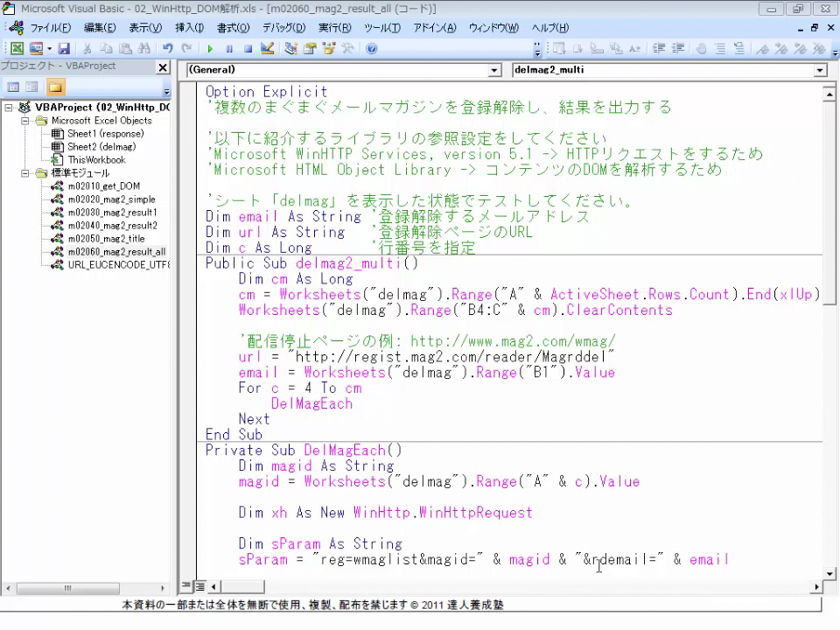The height and width of the screenshot is (630, 840).
Task: Open the Object Browser toolbar icon
Action: [329, 49]
